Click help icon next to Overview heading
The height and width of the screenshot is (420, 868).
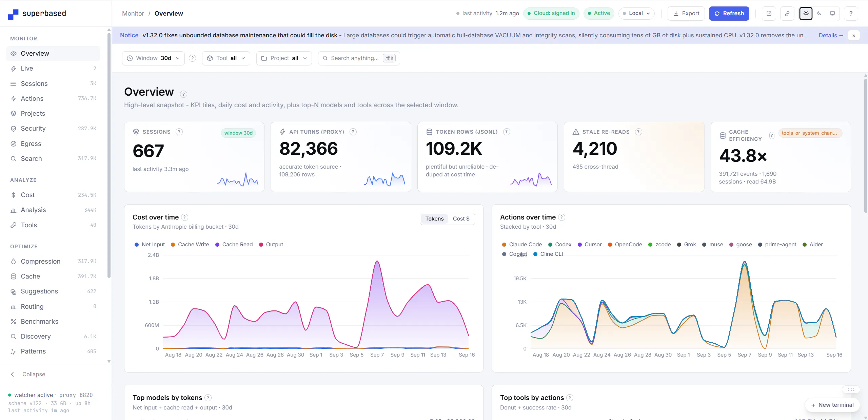(x=183, y=94)
